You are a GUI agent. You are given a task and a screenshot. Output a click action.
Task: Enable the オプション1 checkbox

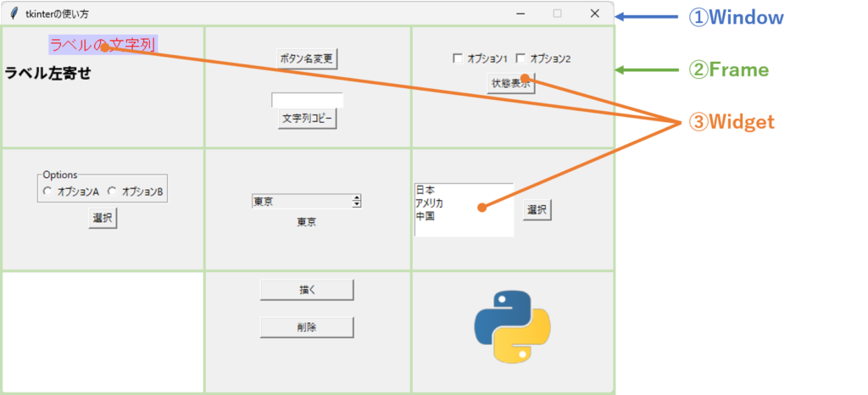click(458, 59)
